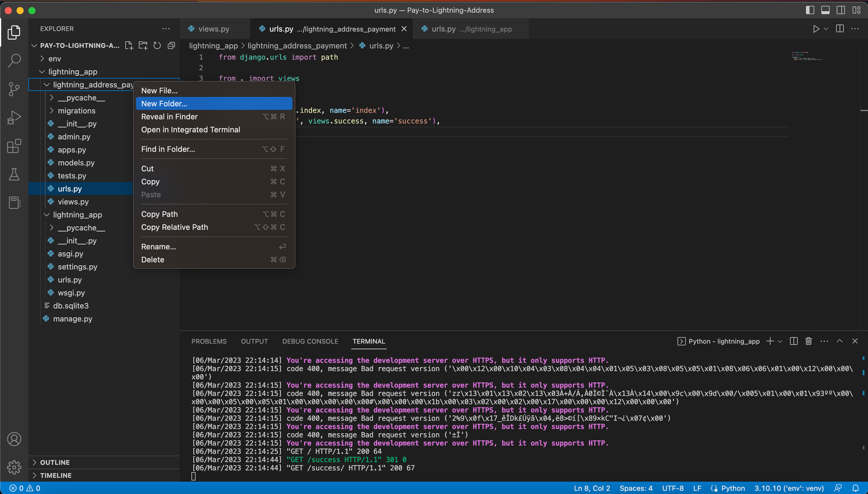868x494 pixels.
Task: Select Delete from context menu
Action: [x=214, y=260]
